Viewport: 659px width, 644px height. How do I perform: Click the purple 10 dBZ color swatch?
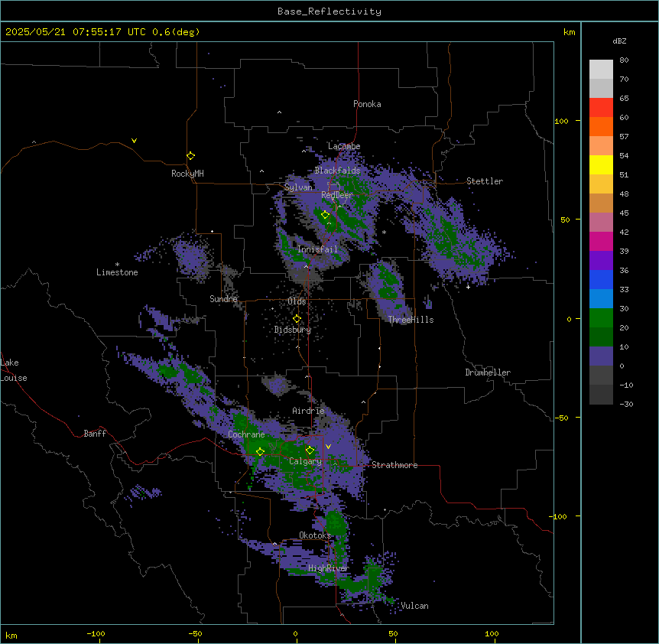pyautogui.click(x=601, y=356)
